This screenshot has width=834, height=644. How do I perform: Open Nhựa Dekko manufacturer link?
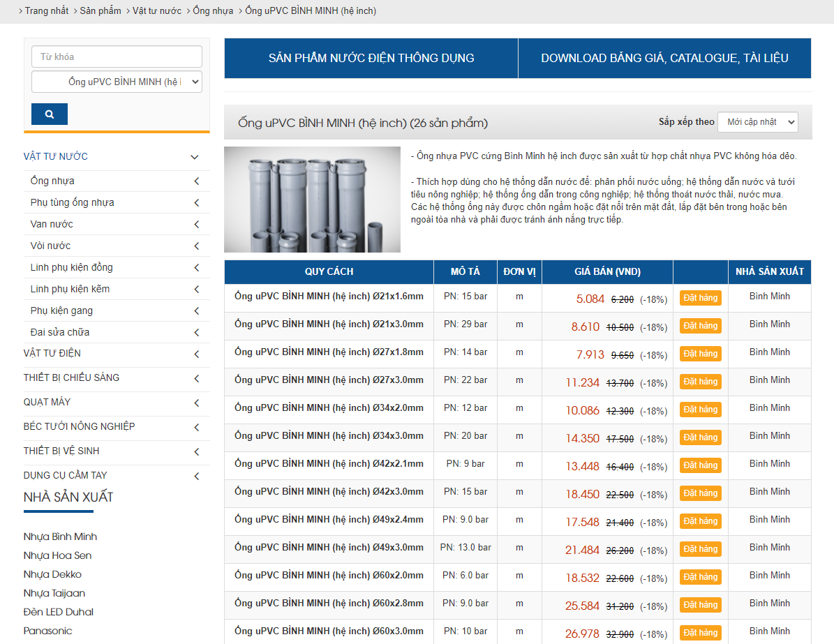click(52, 574)
